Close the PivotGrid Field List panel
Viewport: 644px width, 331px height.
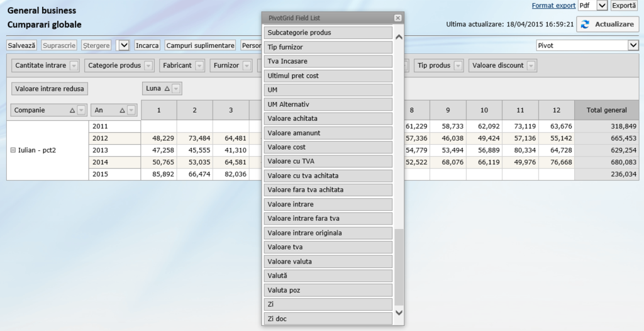(x=397, y=18)
